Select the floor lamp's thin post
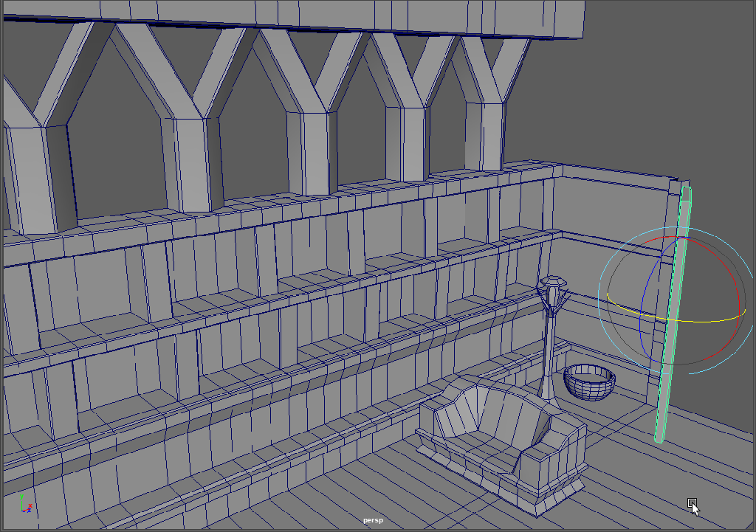This screenshot has width=756, height=532. pos(550,354)
